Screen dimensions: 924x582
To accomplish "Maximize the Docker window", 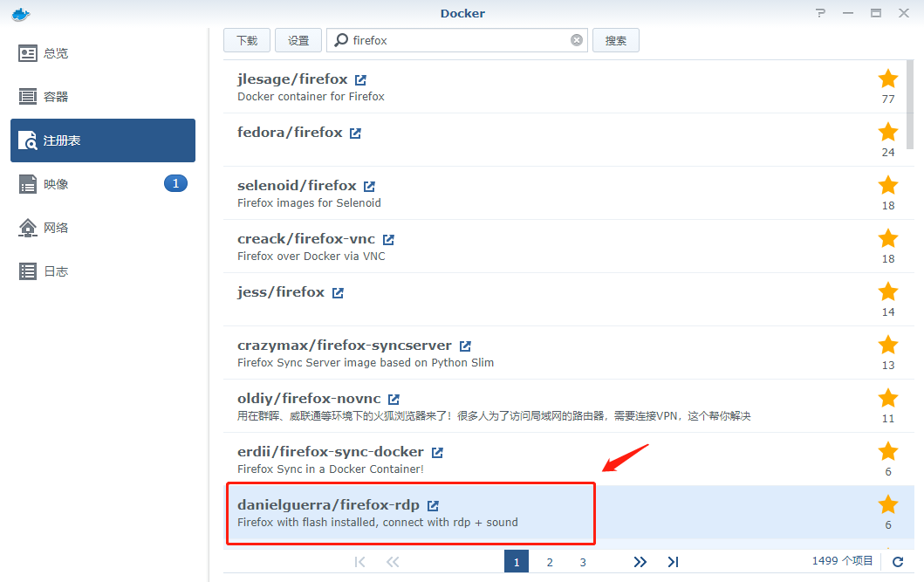I will click(x=876, y=13).
